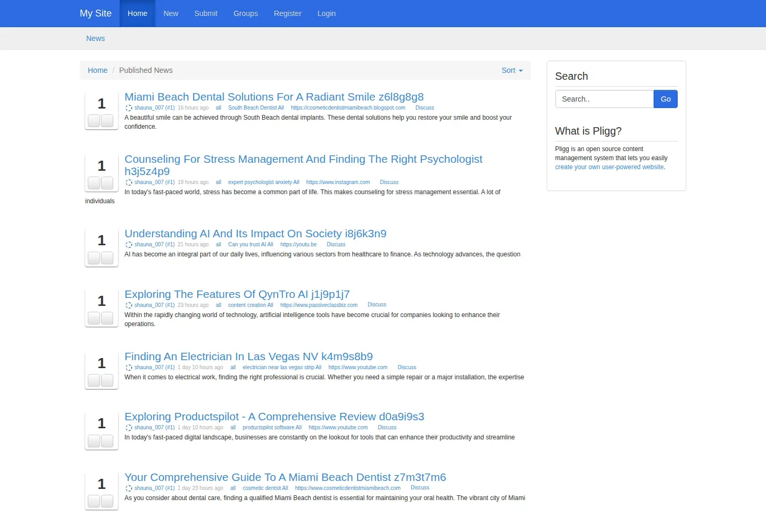The height and width of the screenshot is (532, 766).
Task: Downvote the Understanding AI story
Action: click(x=107, y=258)
